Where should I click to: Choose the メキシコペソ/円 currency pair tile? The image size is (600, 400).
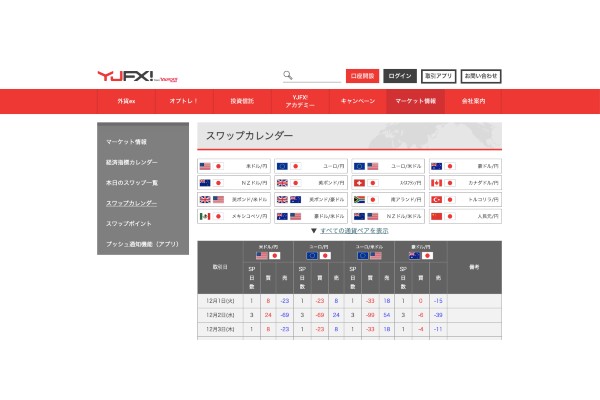point(234,216)
